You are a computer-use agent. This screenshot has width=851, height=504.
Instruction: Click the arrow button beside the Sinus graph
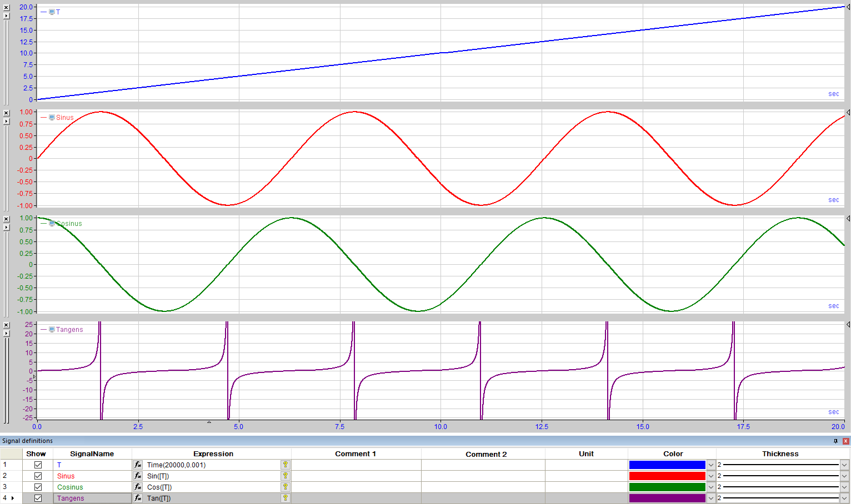click(6, 122)
